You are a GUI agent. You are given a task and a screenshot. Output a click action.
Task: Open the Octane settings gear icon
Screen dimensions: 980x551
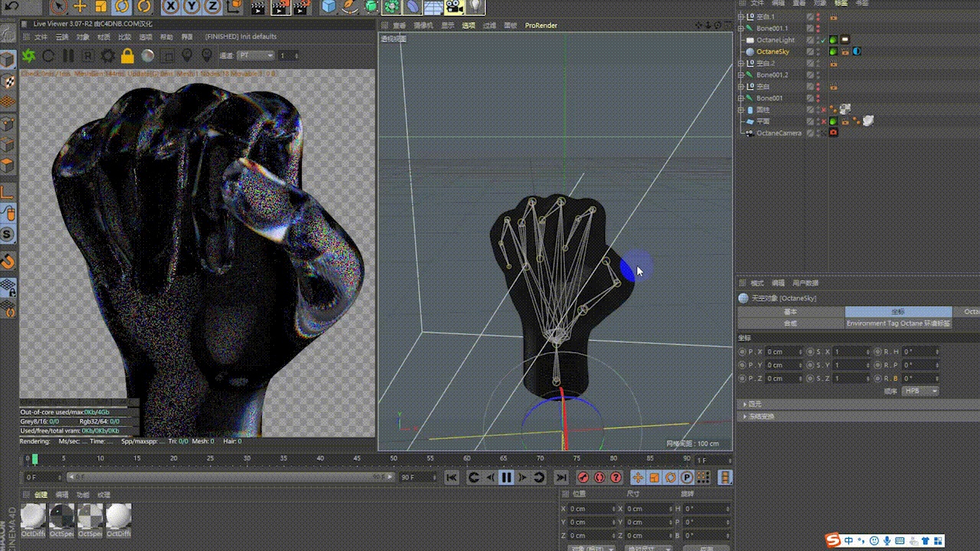pos(108,56)
